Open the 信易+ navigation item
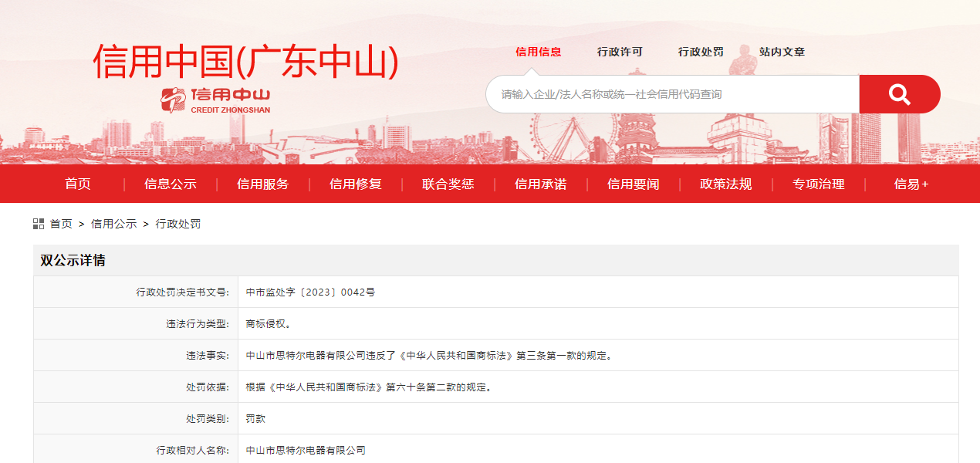980x463 pixels. (911, 184)
